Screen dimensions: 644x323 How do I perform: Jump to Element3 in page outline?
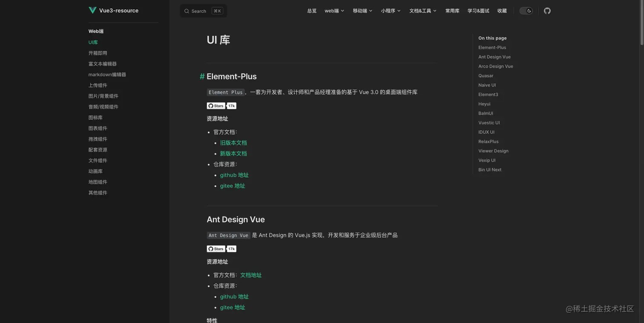(488, 94)
